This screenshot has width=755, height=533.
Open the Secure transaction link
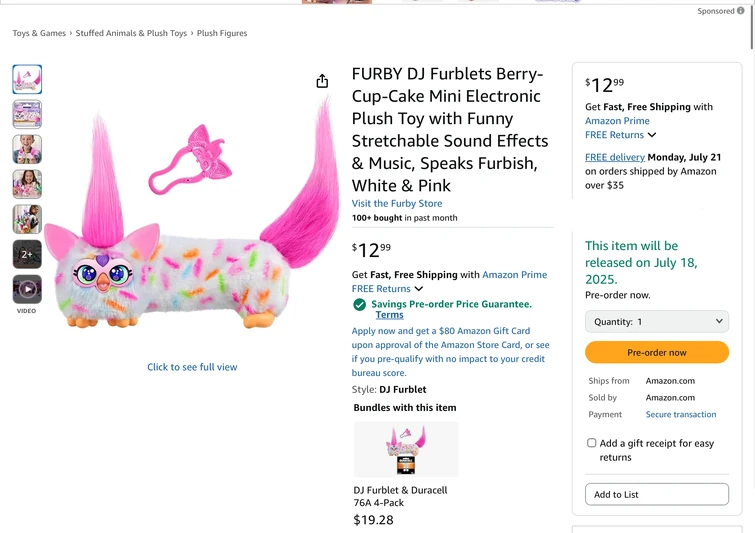[x=681, y=414]
